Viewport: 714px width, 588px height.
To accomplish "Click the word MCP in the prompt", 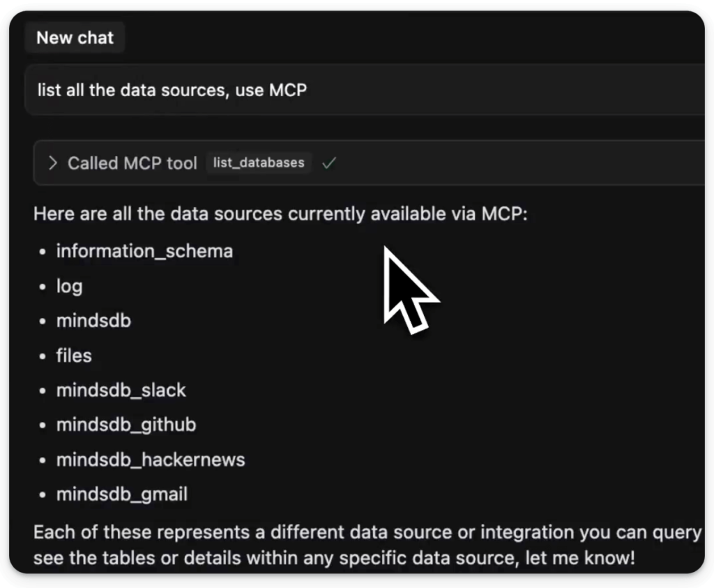I will pyautogui.click(x=288, y=90).
